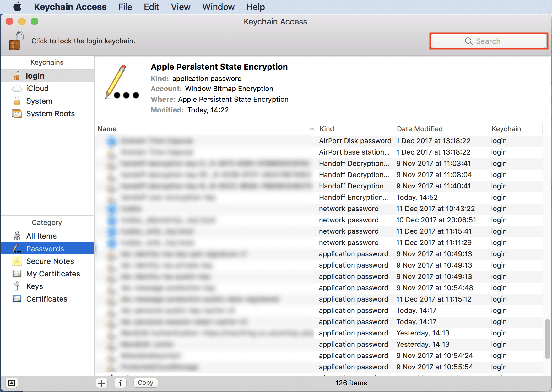Add a new keychain item with plus button
Screen dimensions: 552x392
tap(102, 383)
